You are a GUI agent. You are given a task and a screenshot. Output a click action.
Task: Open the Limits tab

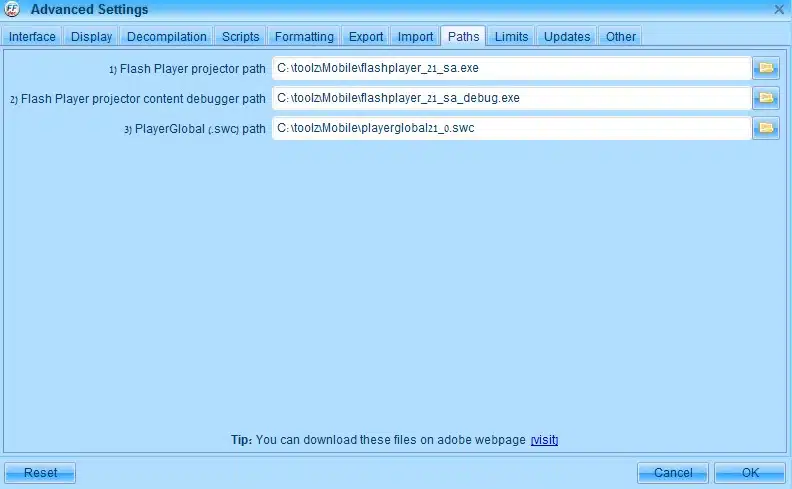(511, 37)
